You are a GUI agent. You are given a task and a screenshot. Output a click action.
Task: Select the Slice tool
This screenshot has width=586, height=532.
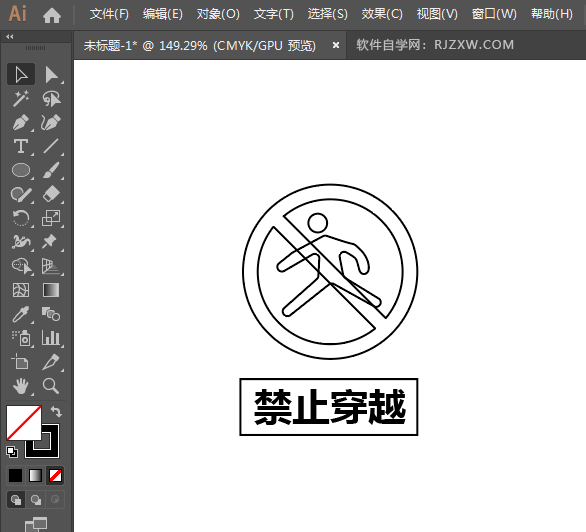click(x=52, y=362)
